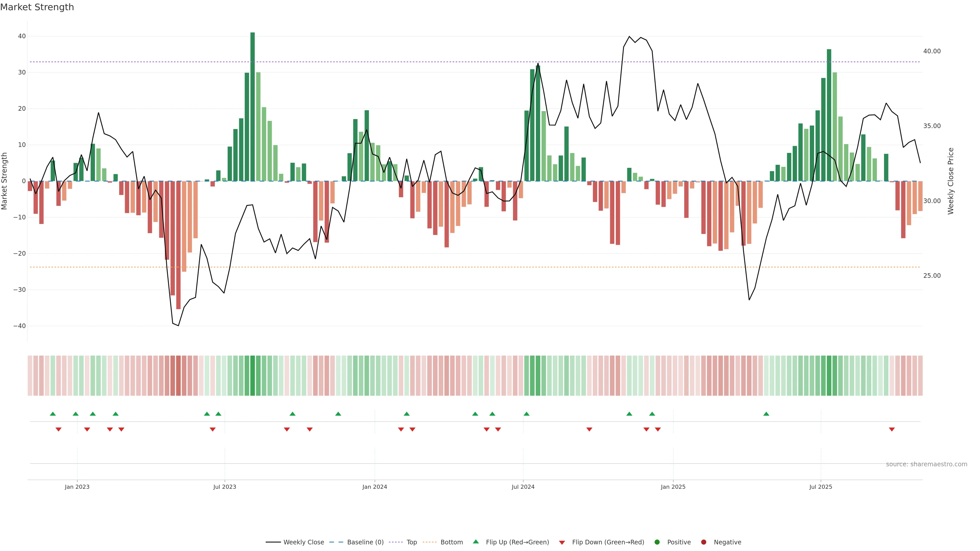Screen dimensions: 980x551
Task: Click the green Flip Up legend triangle
Action: click(475, 542)
